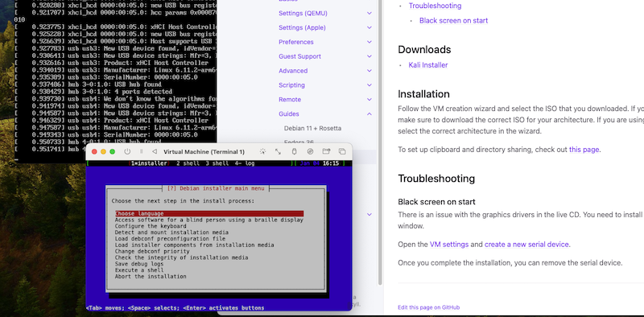Open the VM settings link
644x317 pixels.
click(x=449, y=245)
